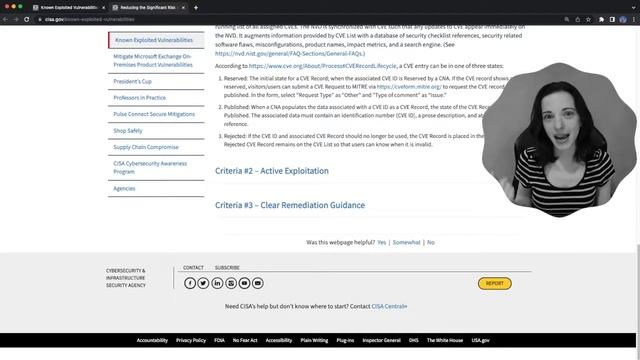Open the Accountability footer link
The image size is (640, 360).
[x=152, y=340]
